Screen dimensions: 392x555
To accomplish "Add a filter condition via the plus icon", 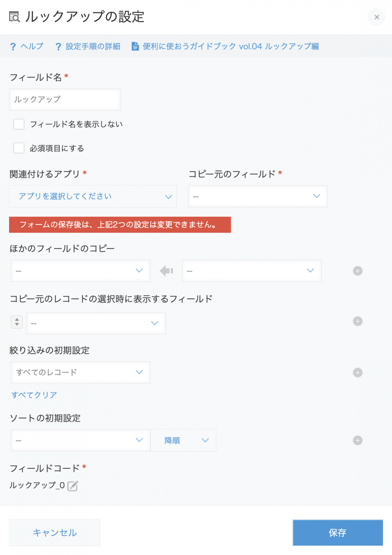I will click(x=357, y=372).
